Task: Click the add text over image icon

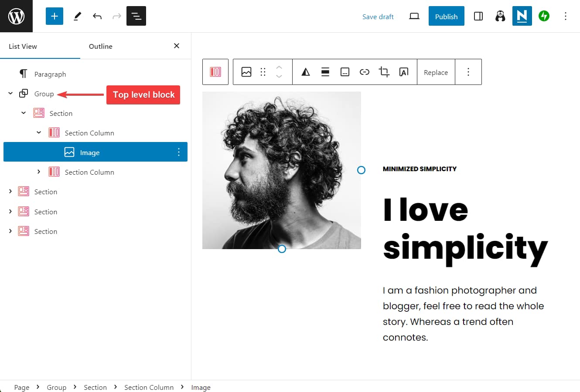Action: 404,72
